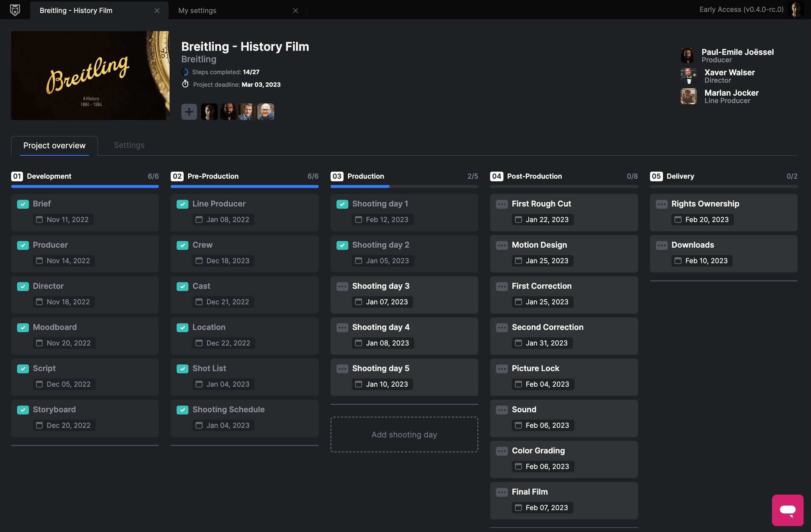
Task: Switch to the My settings tab
Action: click(197, 11)
